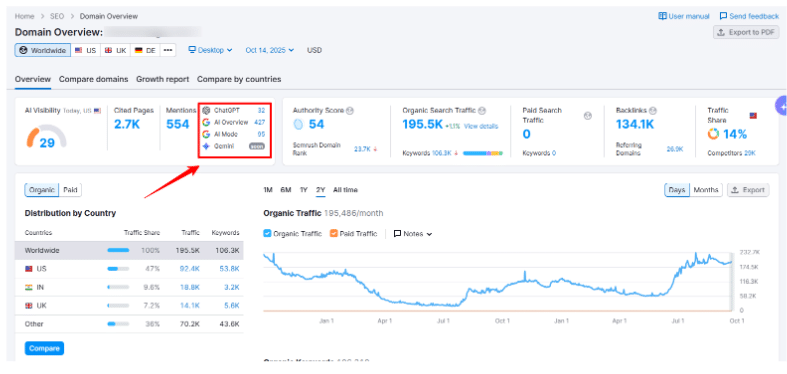Switch database to DE
Viewport: 787px width, 374px height.
point(146,50)
